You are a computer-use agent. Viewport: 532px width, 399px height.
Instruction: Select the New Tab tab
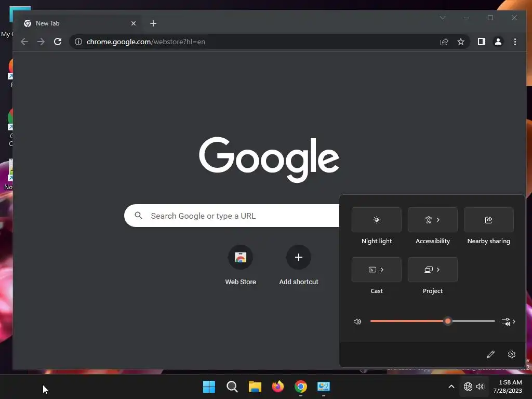(x=78, y=23)
